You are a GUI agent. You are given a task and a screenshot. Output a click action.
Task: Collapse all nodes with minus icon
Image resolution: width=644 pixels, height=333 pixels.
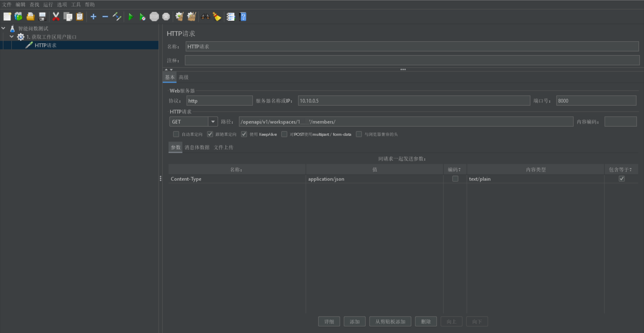pyautogui.click(x=105, y=17)
